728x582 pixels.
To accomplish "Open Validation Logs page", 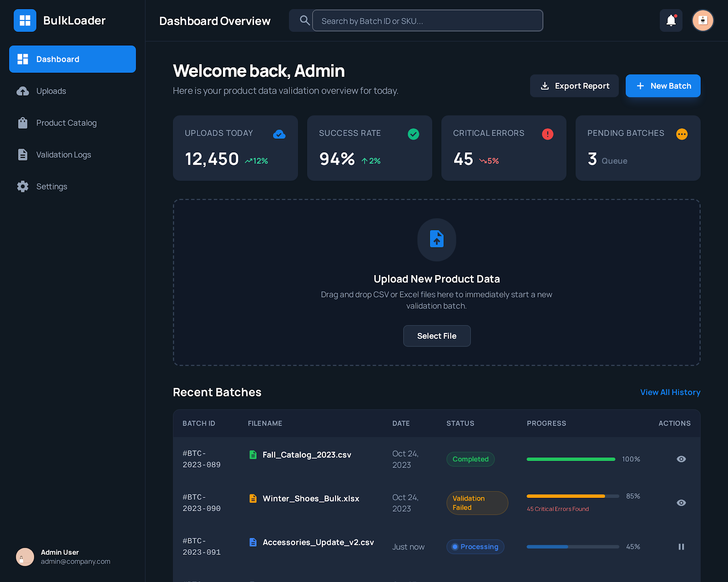I will tap(63, 155).
